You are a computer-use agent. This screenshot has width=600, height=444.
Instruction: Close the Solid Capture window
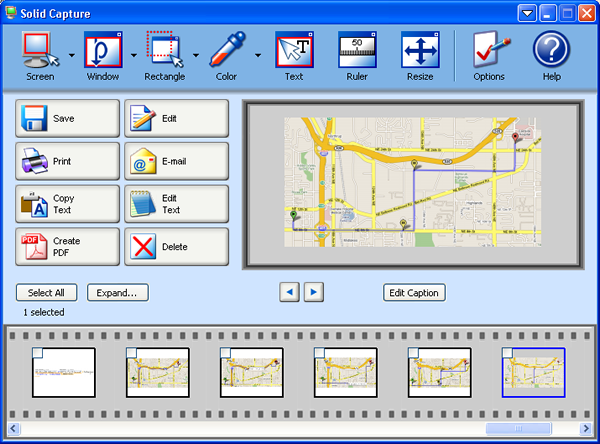586,13
